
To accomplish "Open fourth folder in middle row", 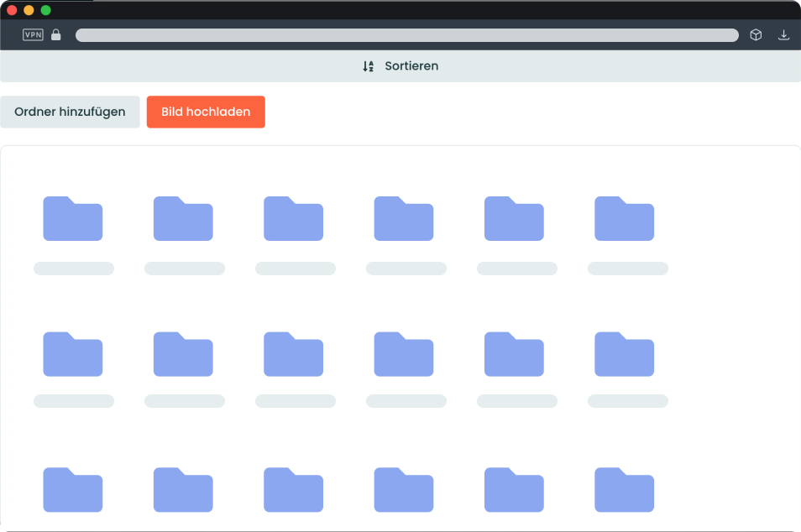I will tap(404, 354).
